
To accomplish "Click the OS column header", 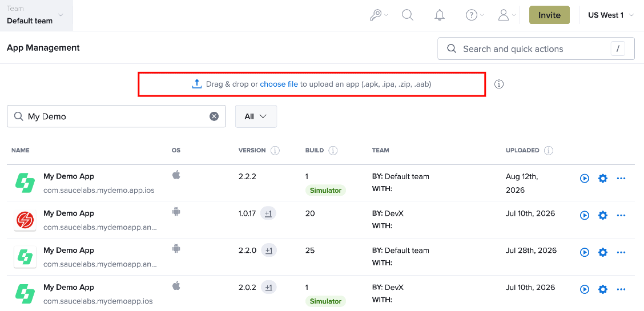I will click(176, 151).
